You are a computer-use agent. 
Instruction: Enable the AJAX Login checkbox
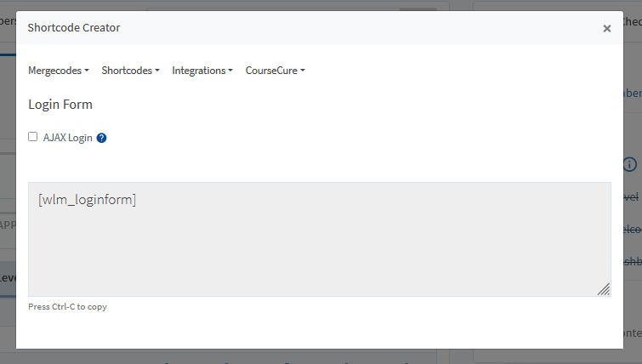[x=33, y=137]
